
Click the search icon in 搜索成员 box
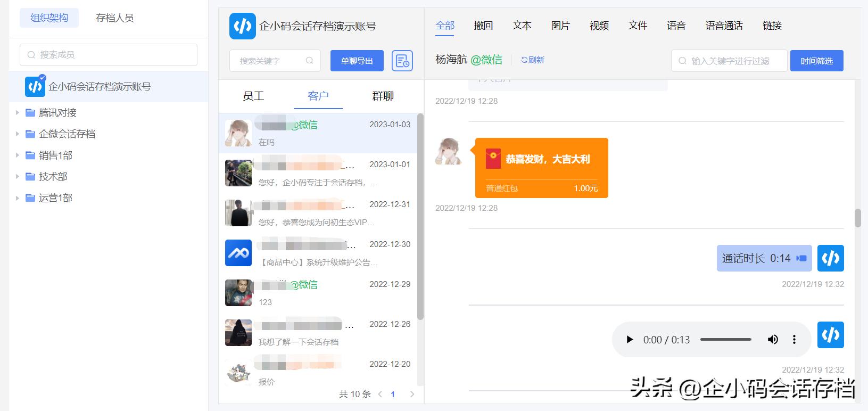(31, 55)
